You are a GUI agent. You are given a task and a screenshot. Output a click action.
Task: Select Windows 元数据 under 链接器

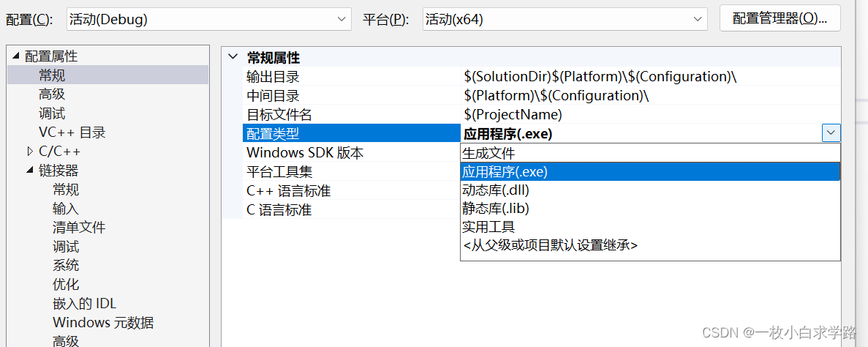[104, 322]
